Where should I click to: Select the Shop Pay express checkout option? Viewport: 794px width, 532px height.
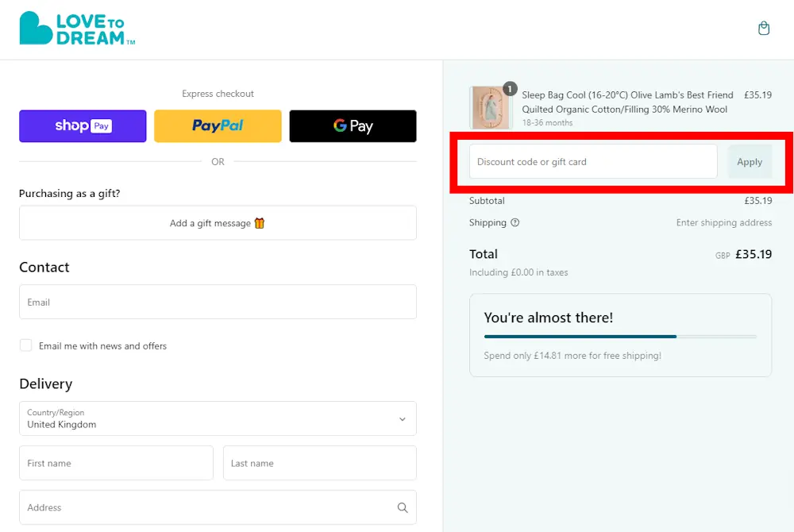83,125
